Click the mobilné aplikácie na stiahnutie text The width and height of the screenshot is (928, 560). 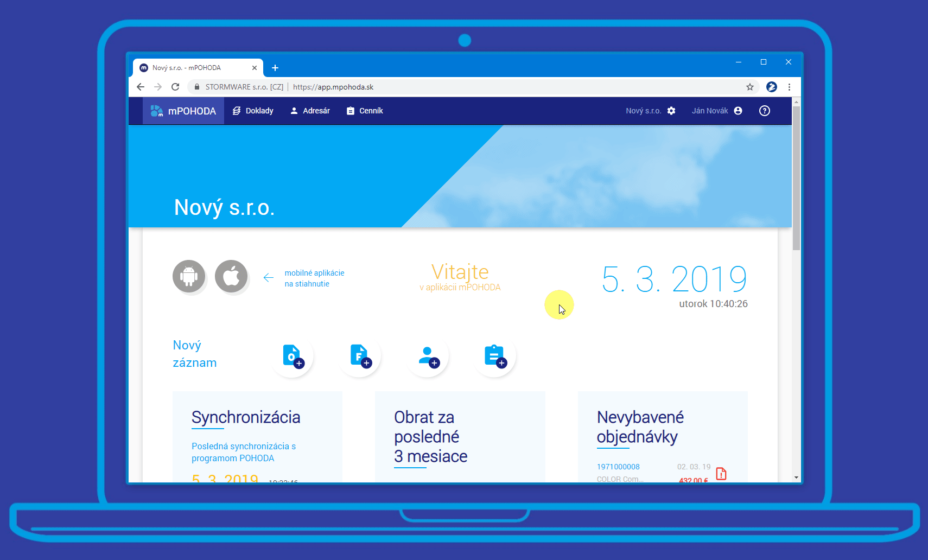coord(314,278)
